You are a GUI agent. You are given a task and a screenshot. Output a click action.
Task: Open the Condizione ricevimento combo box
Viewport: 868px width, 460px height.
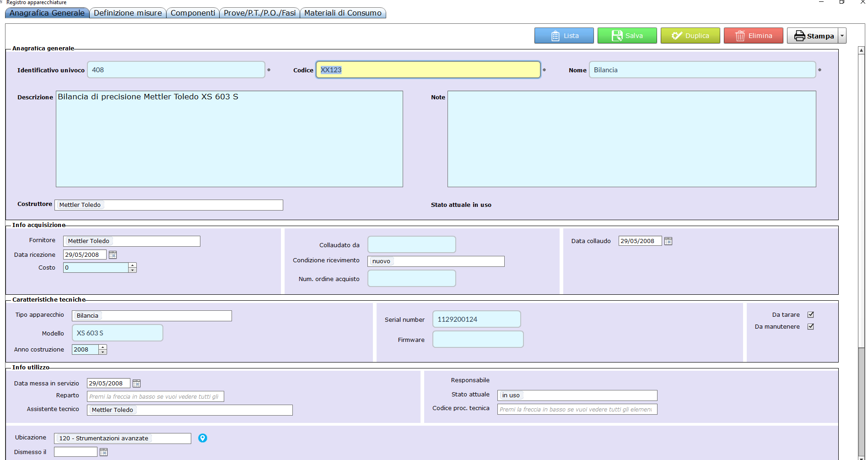pos(436,261)
